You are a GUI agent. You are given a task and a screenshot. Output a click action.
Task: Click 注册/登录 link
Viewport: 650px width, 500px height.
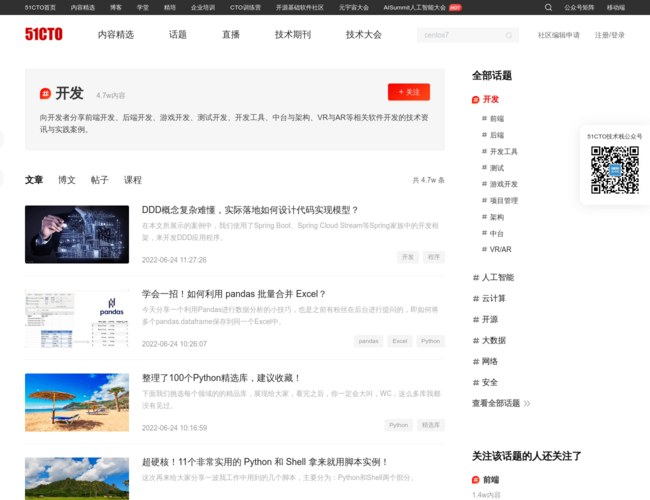pos(609,35)
